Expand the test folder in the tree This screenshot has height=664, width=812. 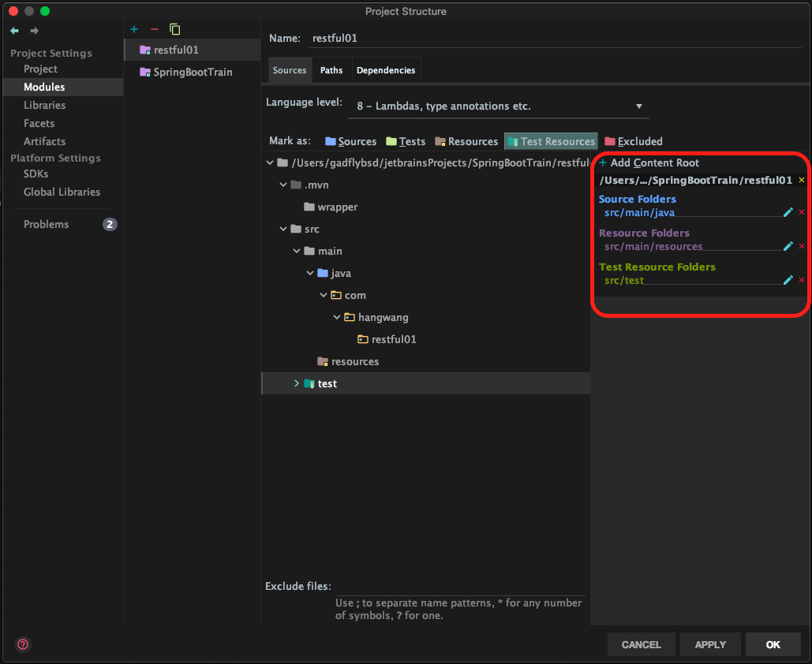(x=297, y=383)
